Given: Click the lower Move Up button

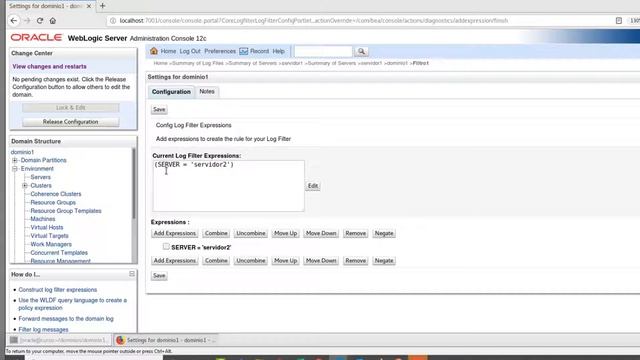Looking at the screenshot, I should click(285, 260).
